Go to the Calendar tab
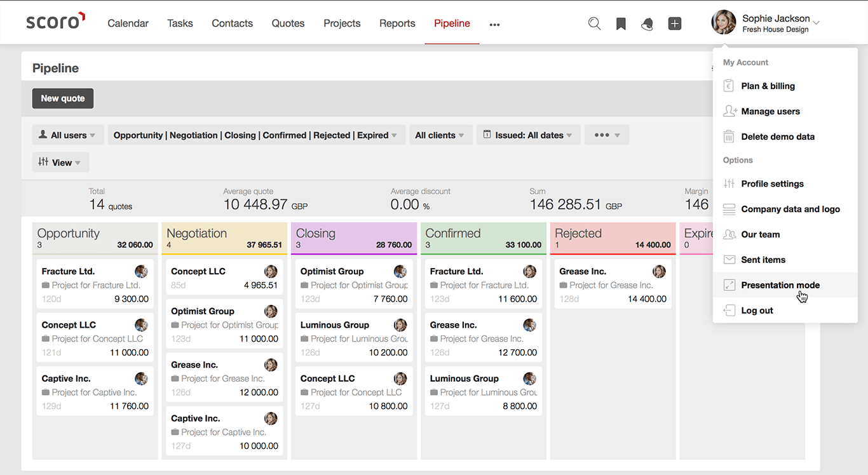Screen dimensions: 868x475 coord(128,23)
